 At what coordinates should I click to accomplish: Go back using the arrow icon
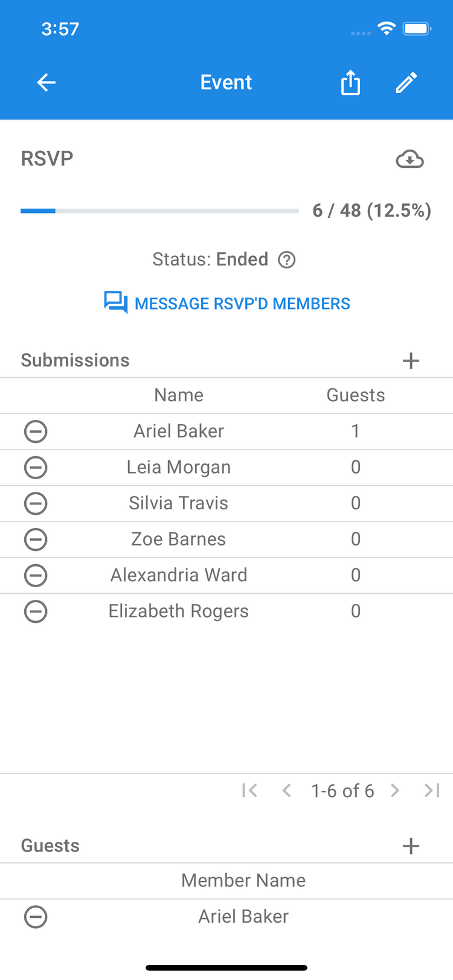[46, 83]
